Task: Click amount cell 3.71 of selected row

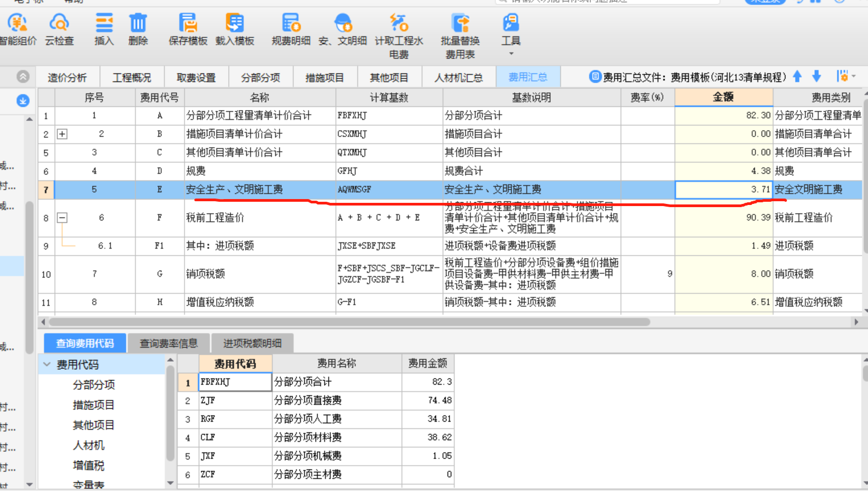Action: point(724,189)
